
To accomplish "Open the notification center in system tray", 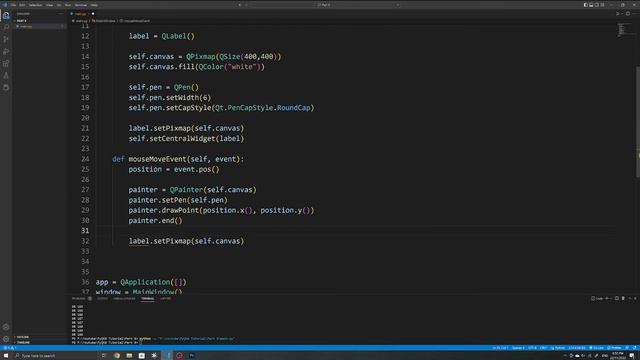I will pyautogui.click(x=632, y=356).
